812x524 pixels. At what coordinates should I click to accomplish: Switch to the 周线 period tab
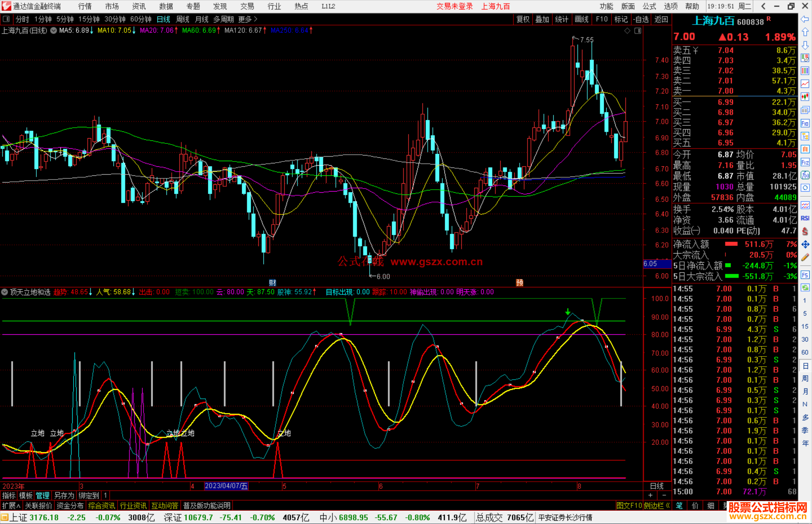click(x=183, y=19)
